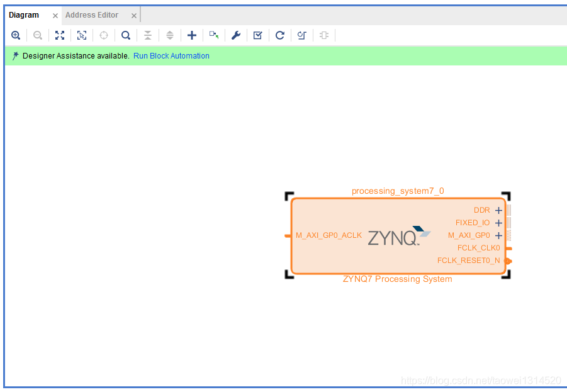Close the Address Editor tab
The image size is (567, 392).
[x=134, y=16]
